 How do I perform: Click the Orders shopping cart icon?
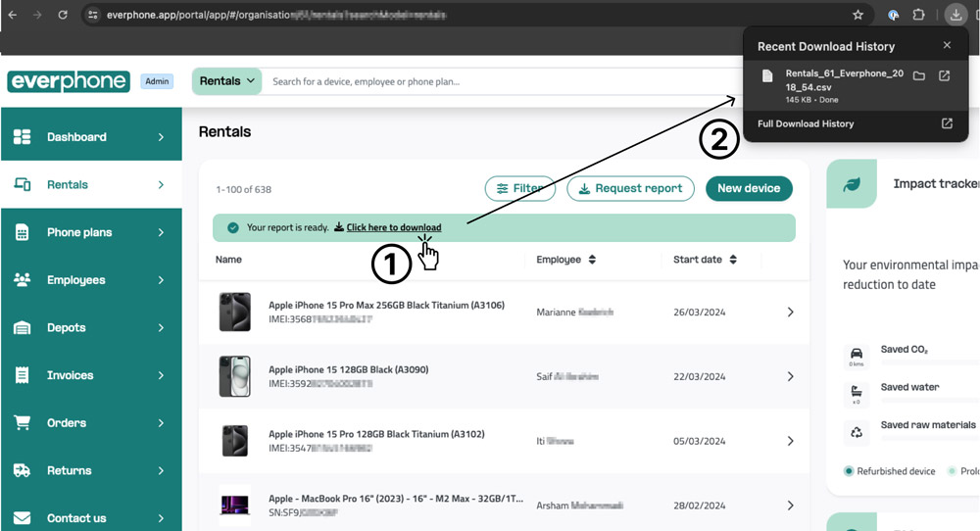point(22,423)
